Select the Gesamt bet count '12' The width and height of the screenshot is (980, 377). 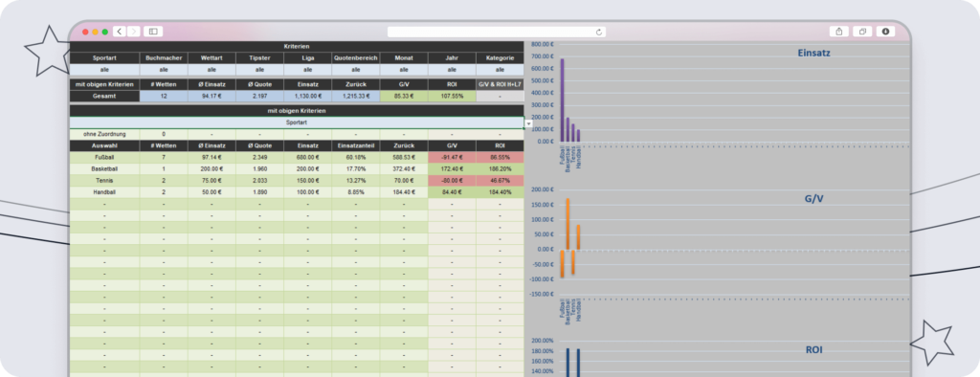[164, 97]
